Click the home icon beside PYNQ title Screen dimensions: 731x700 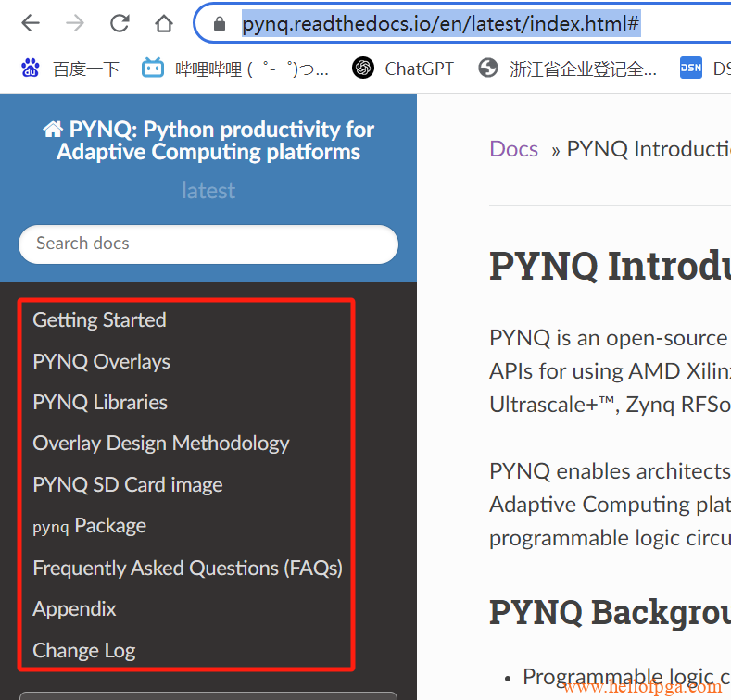53,129
